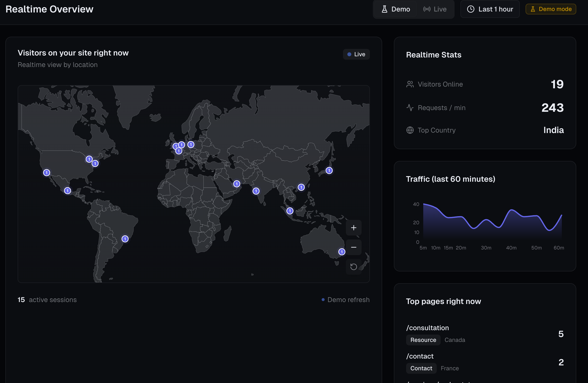Select the visitor marker in northern France

coord(179,151)
